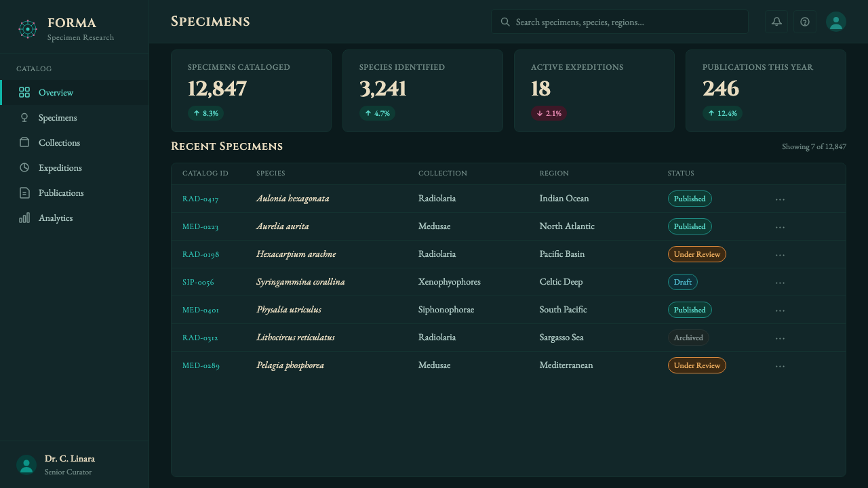Click the Publications document icon
The height and width of the screenshot is (488, 868).
click(24, 192)
